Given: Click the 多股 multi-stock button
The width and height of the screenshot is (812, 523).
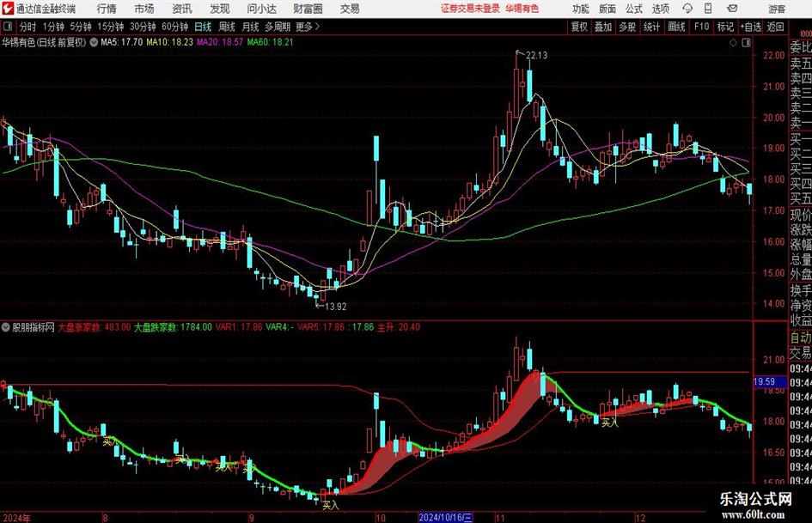Looking at the screenshot, I should coord(627,27).
